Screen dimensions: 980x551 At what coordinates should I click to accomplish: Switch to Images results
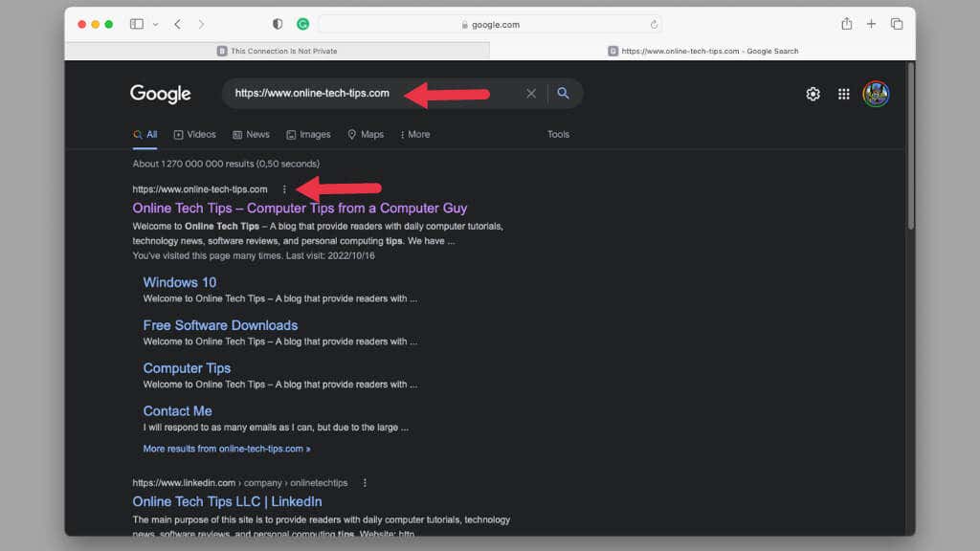(309, 134)
